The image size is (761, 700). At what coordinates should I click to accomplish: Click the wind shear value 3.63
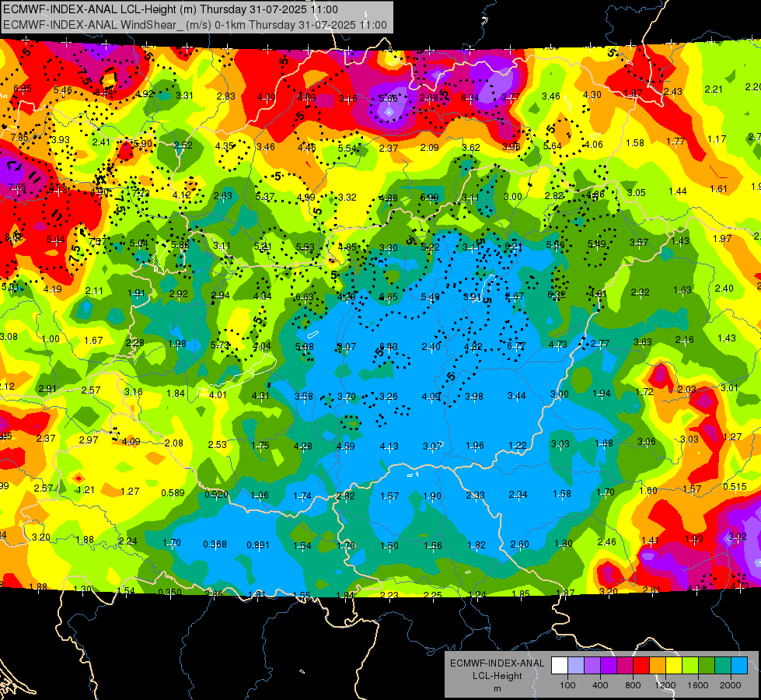point(643,342)
